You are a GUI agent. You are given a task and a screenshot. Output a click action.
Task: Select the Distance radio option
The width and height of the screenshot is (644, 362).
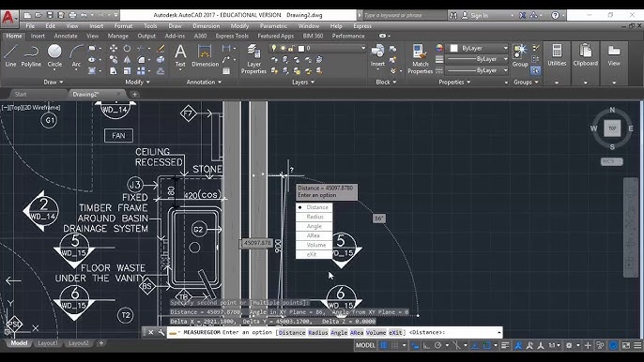[x=314, y=207]
